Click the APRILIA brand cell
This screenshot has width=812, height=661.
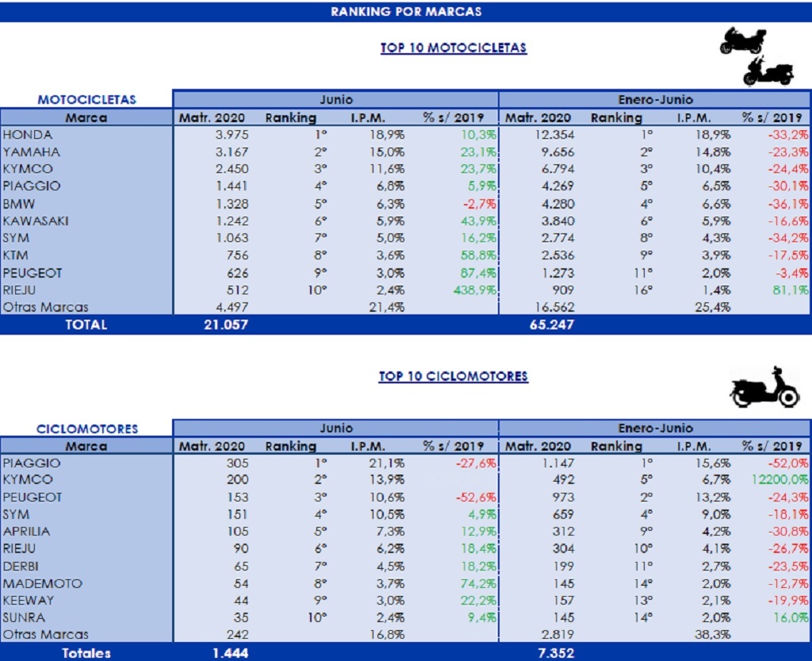point(26,532)
